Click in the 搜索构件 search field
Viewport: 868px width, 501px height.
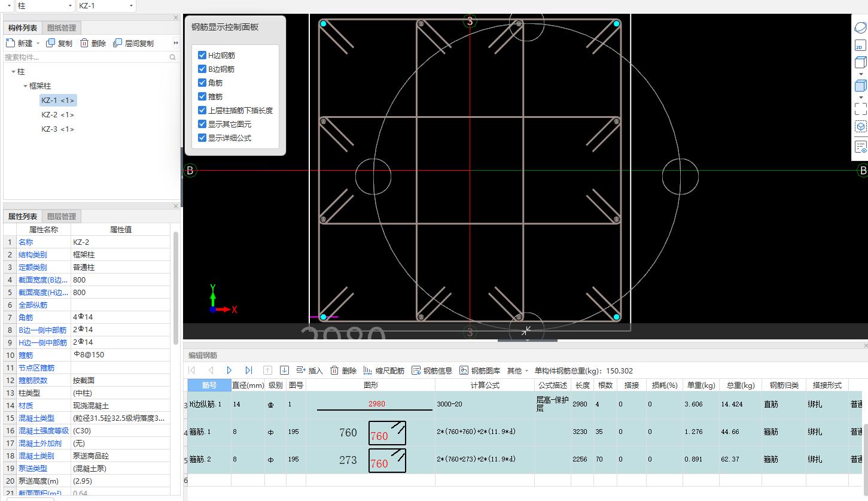click(x=86, y=57)
